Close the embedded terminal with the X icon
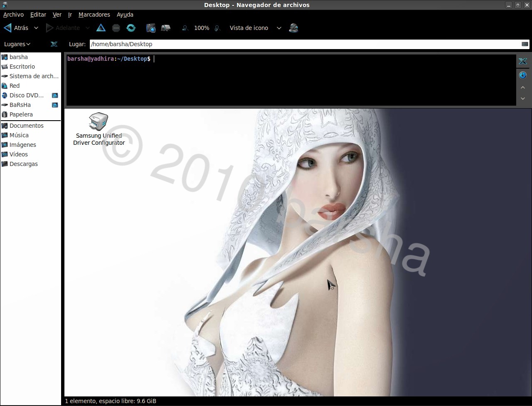Viewport: 532px width, 406px height. point(522,61)
